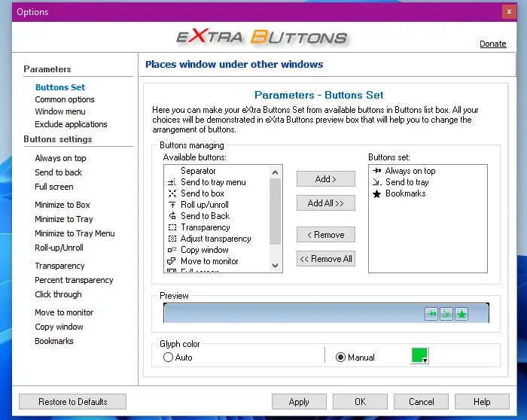Select the Send to Back icon
Image resolution: width=527 pixels, height=420 pixels.
(x=172, y=216)
